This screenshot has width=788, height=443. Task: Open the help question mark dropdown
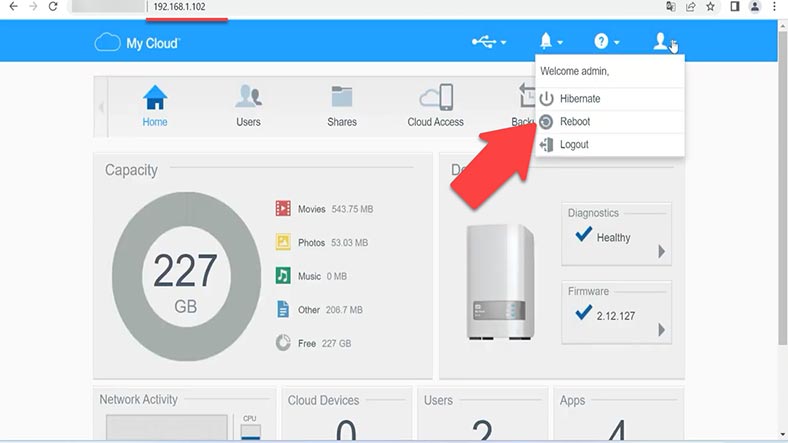click(x=606, y=42)
